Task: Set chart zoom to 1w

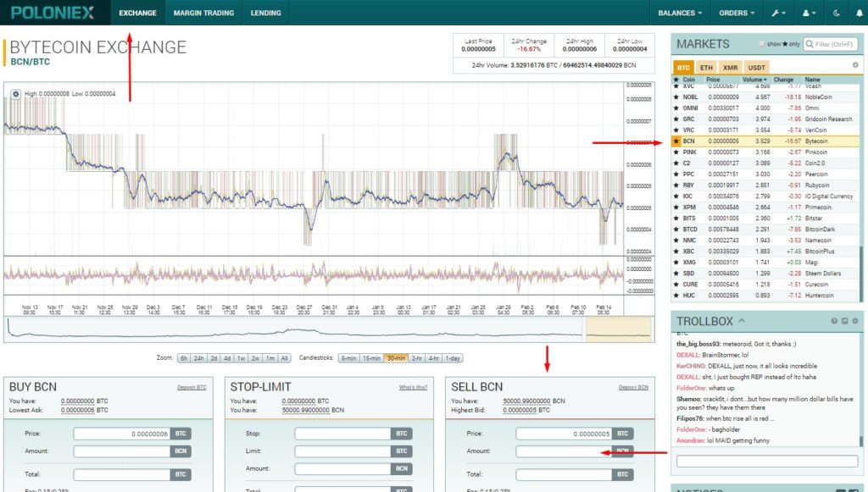Action: pos(242,358)
